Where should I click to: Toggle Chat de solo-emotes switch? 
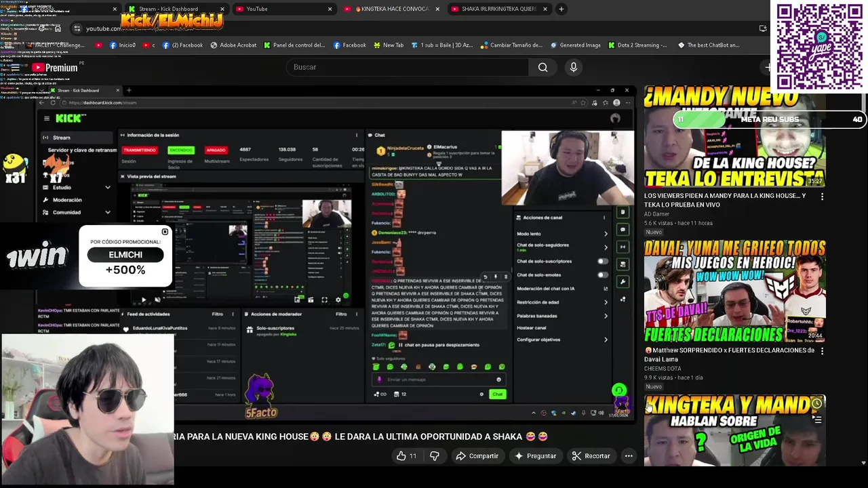pos(602,275)
